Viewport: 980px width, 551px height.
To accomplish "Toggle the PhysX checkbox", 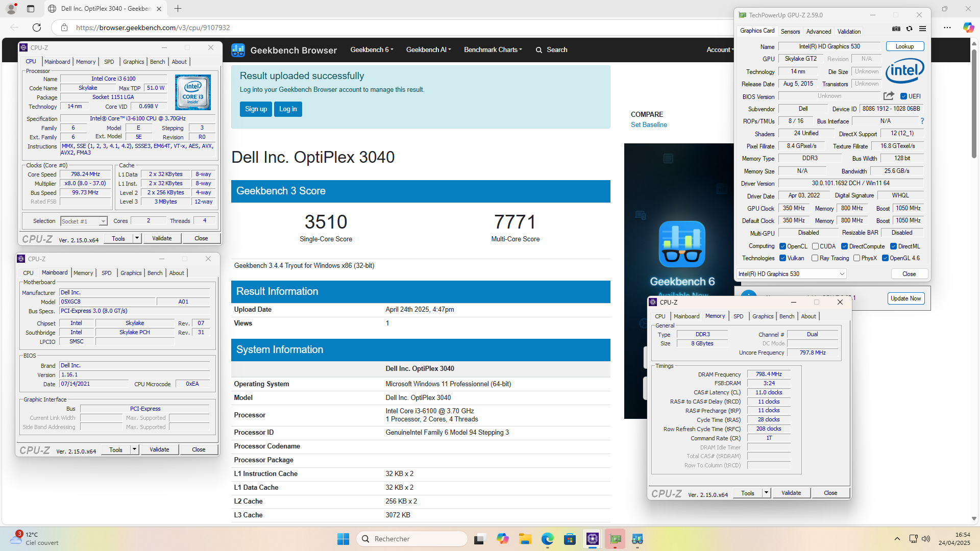I will coord(856,258).
